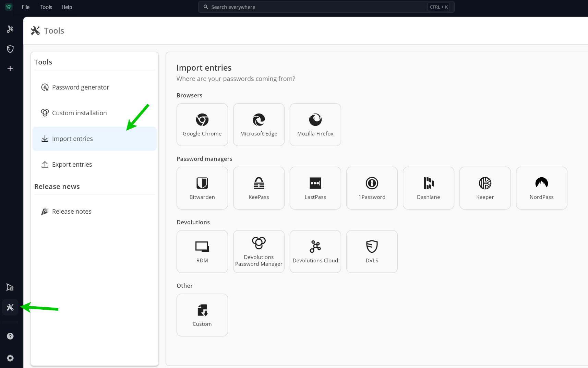Open the settings gear icon
The image size is (588, 368).
tap(10, 358)
